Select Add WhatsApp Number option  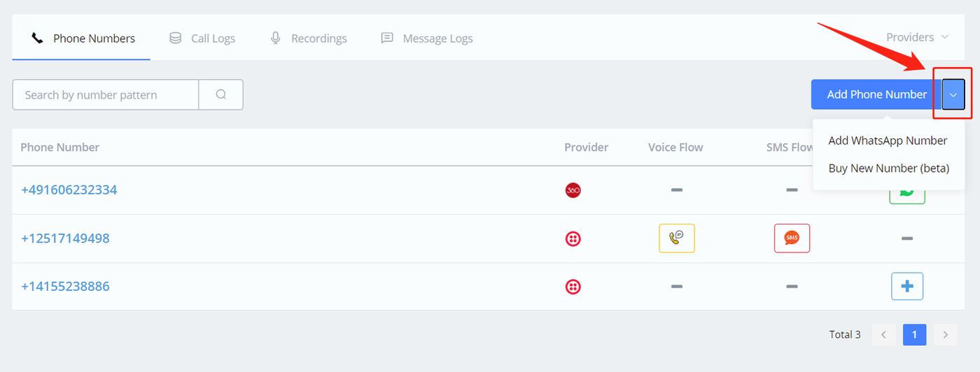coord(888,141)
